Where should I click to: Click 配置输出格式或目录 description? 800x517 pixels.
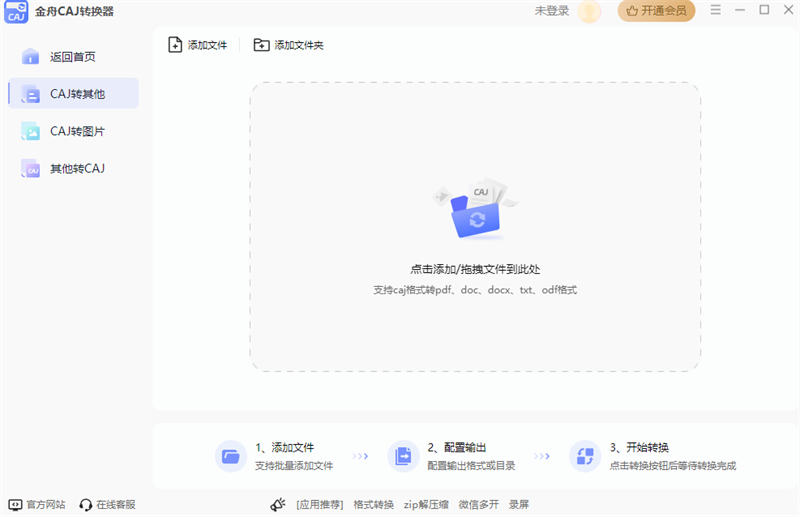click(471, 465)
